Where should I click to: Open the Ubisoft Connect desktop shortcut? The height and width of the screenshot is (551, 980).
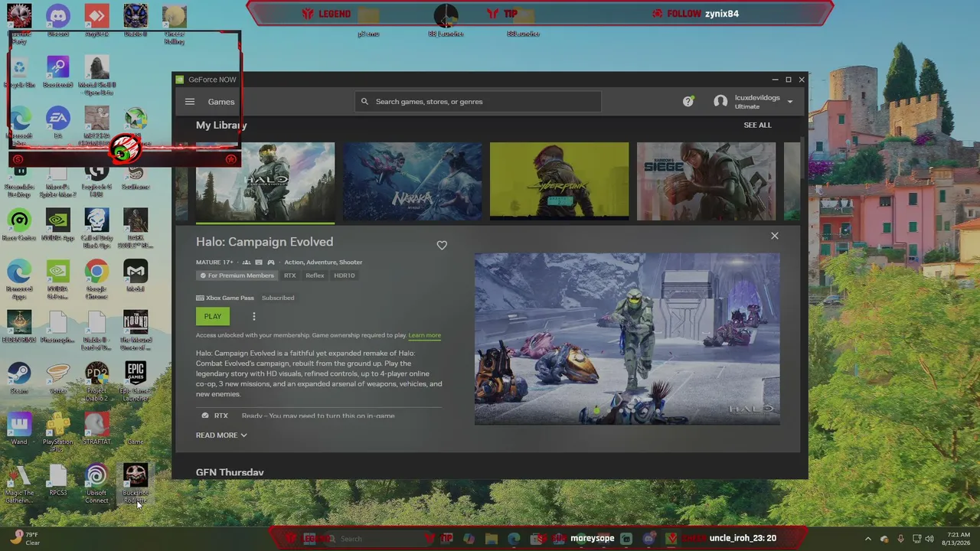click(96, 484)
